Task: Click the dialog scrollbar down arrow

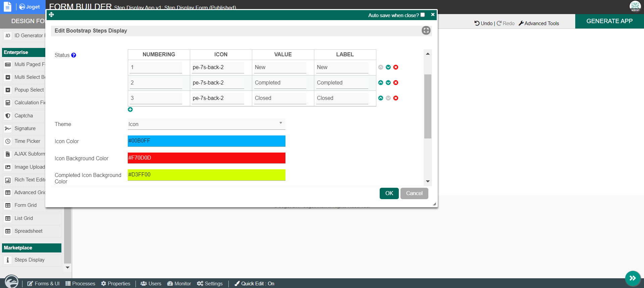Action: (x=428, y=181)
